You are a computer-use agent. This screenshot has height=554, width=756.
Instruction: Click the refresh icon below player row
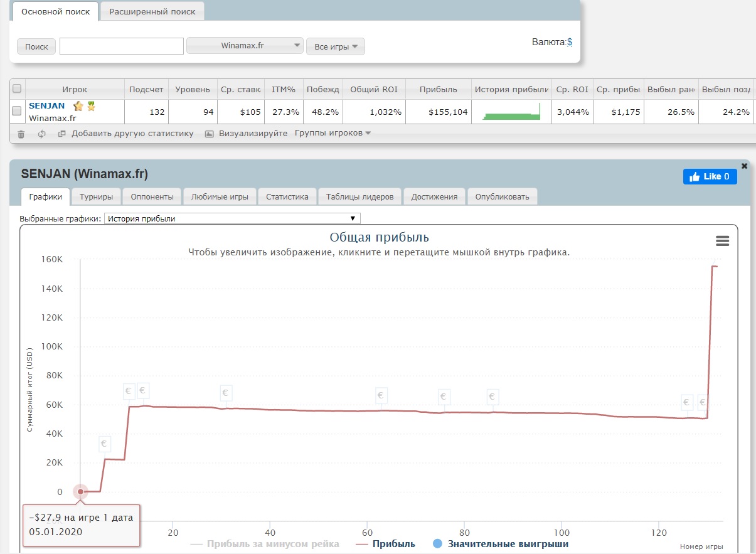point(42,134)
